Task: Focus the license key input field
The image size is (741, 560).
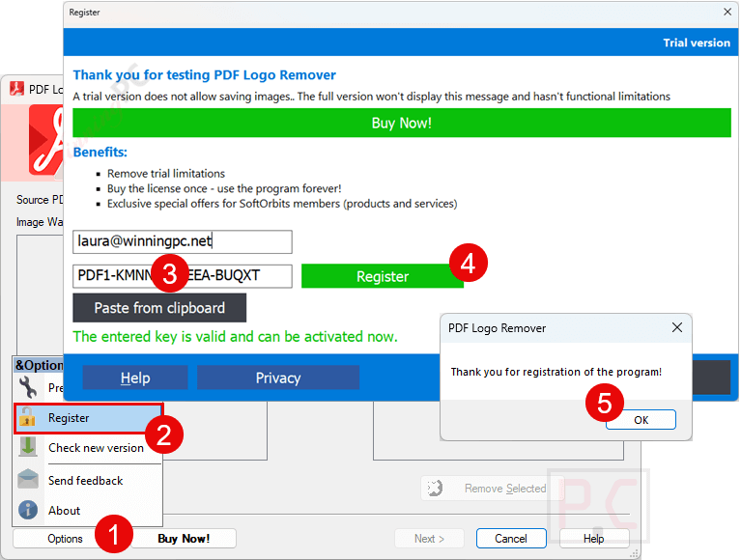Action: pyautogui.click(x=183, y=276)
